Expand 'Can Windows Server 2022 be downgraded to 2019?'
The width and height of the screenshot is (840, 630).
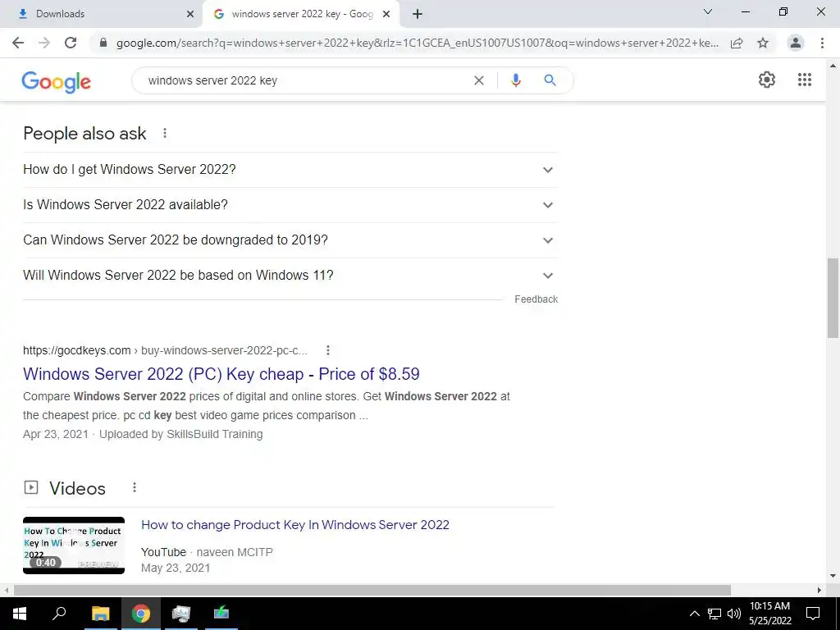[290, 240]
